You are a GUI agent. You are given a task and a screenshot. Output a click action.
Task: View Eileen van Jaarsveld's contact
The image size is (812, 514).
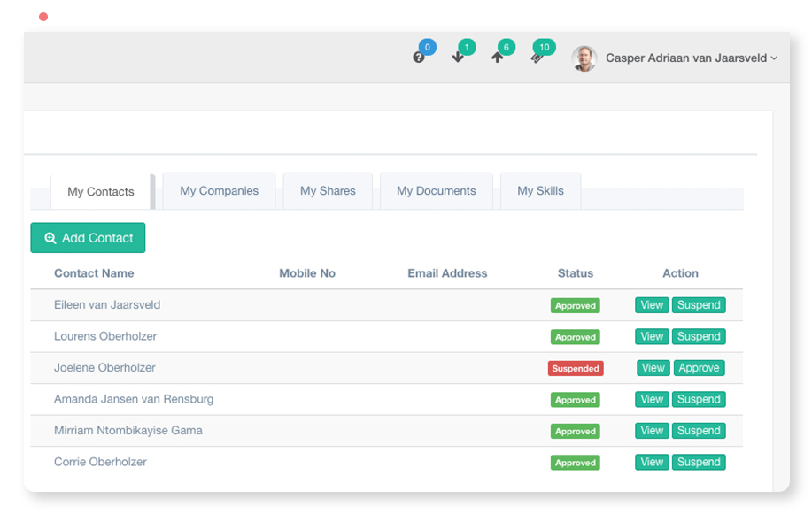click(652, 305)
